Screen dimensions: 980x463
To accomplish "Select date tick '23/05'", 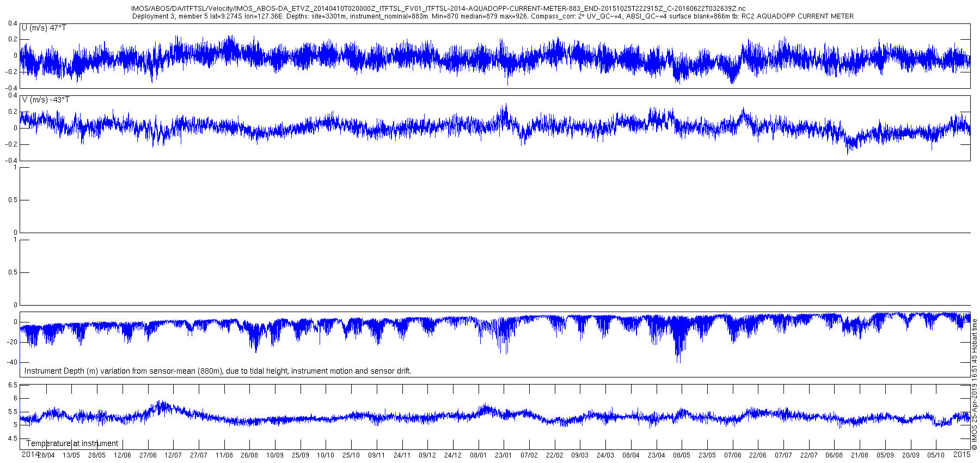I will 707,455.
